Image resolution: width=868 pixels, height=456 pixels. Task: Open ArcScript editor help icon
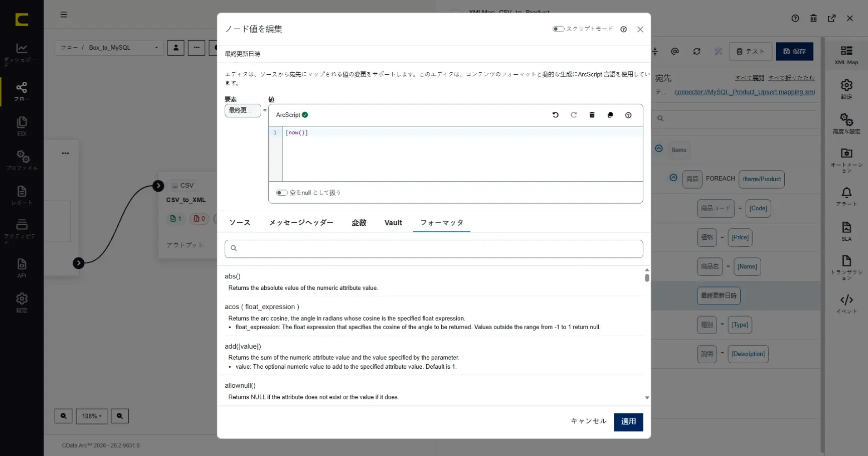[628, 115]
